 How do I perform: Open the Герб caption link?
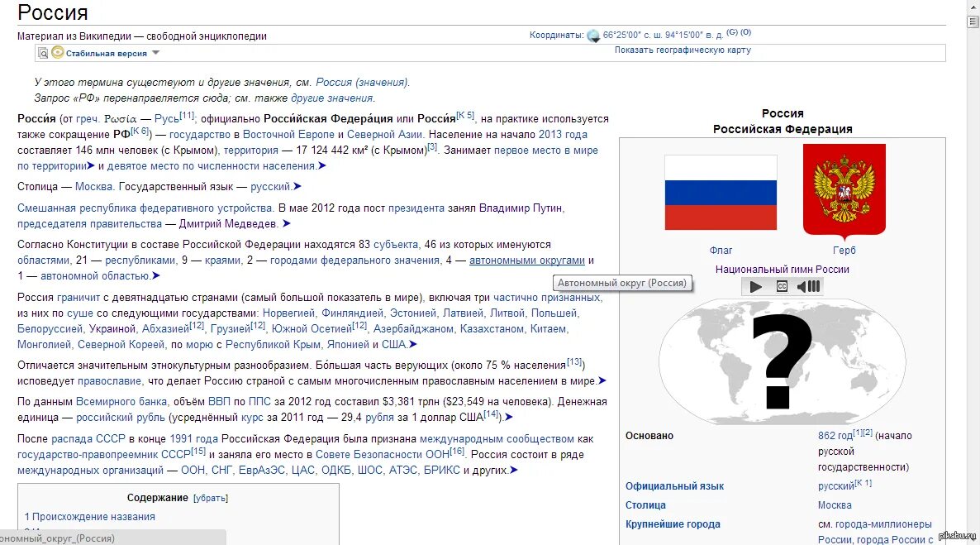844,250
